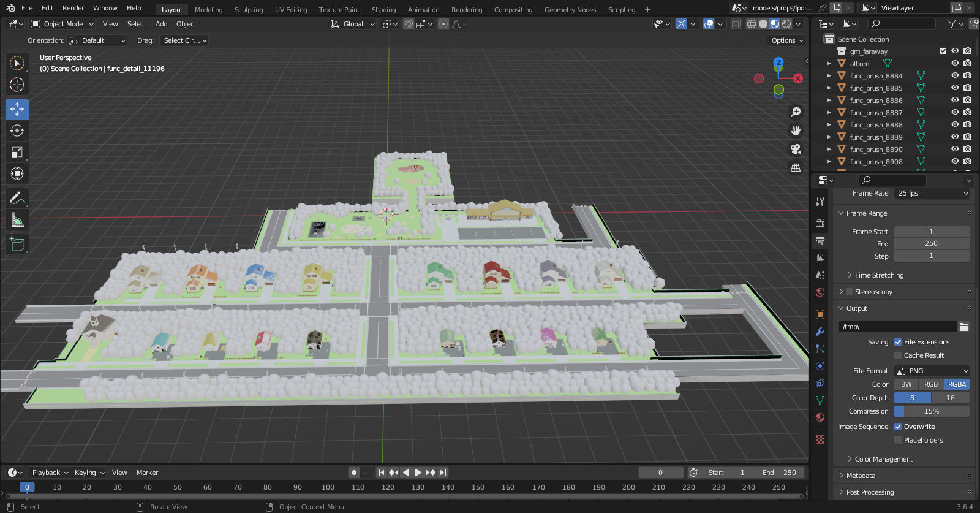The image size is (980, 513).
Task: Open the World properties tab
Action: pyautogui.click(x=820, y=292)
